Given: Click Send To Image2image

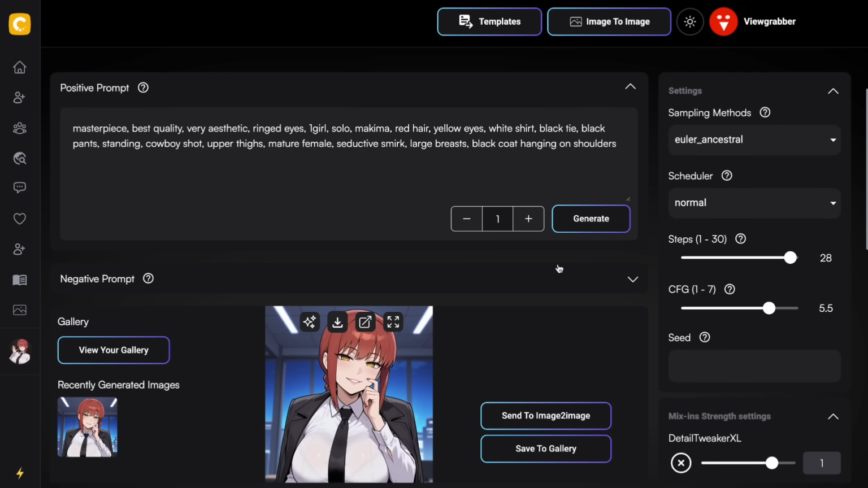Looking at the screenshot, I should [545, 416].
